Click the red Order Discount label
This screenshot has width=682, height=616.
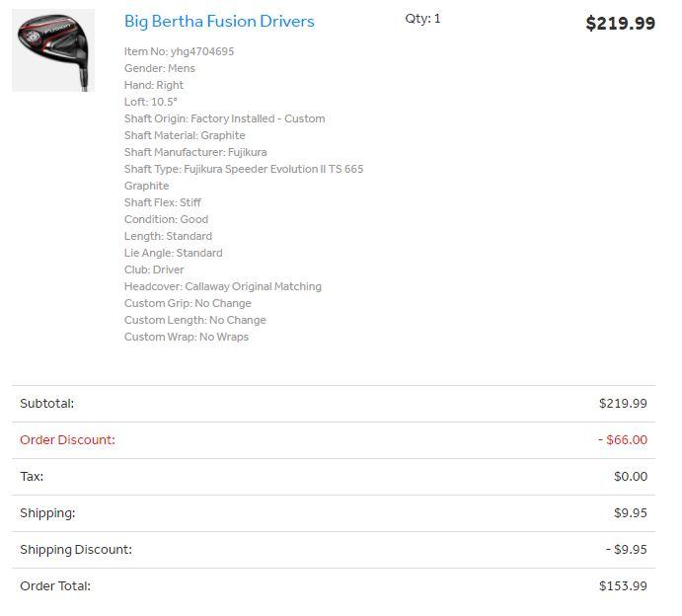click(x=67, y=439)
